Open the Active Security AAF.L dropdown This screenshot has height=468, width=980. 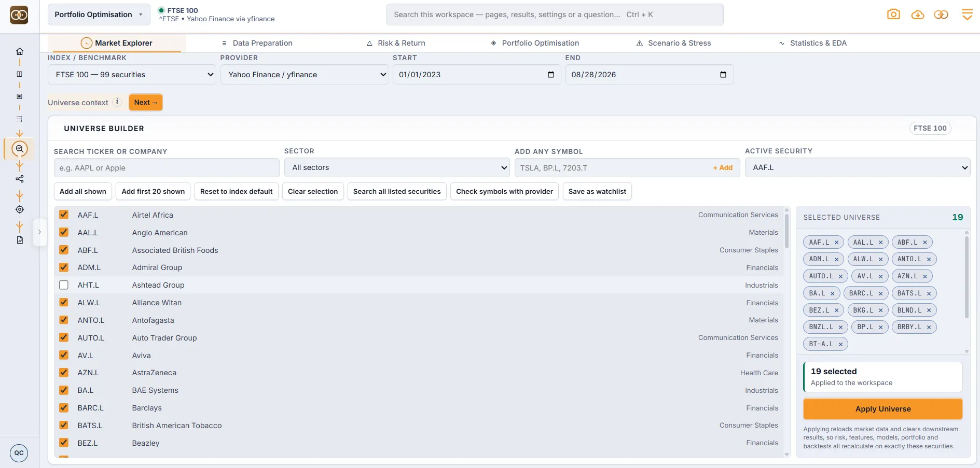tap(858, 167)
